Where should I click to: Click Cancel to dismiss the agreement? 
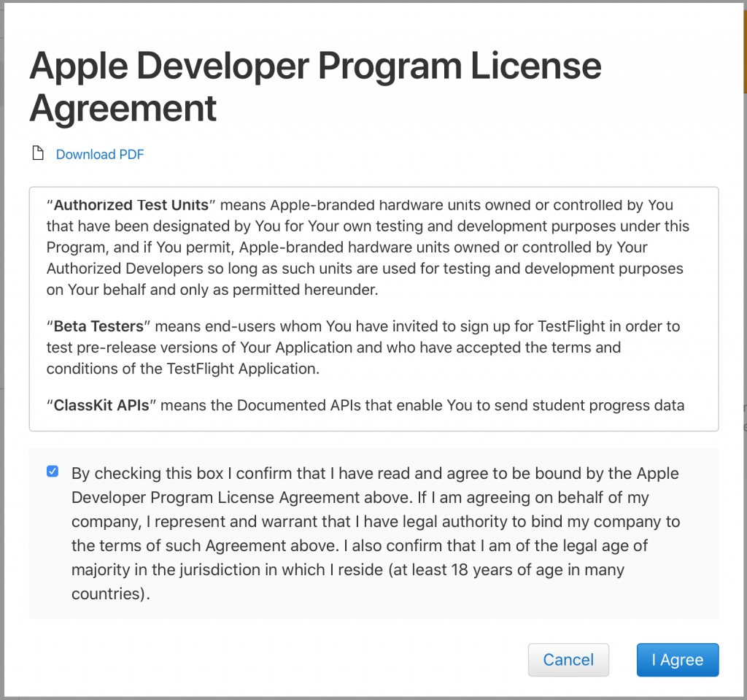[x=568, y=659]
